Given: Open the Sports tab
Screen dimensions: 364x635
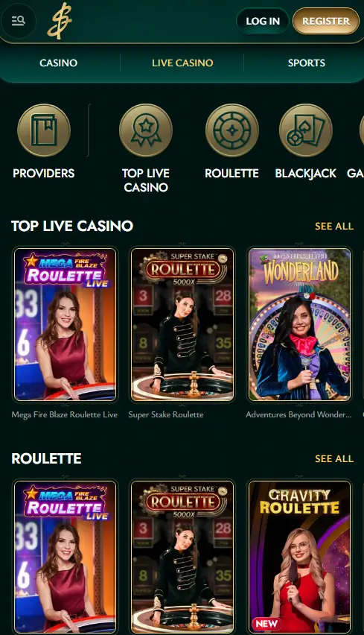Looking at the screenshot, I should (x=306, y=63).
